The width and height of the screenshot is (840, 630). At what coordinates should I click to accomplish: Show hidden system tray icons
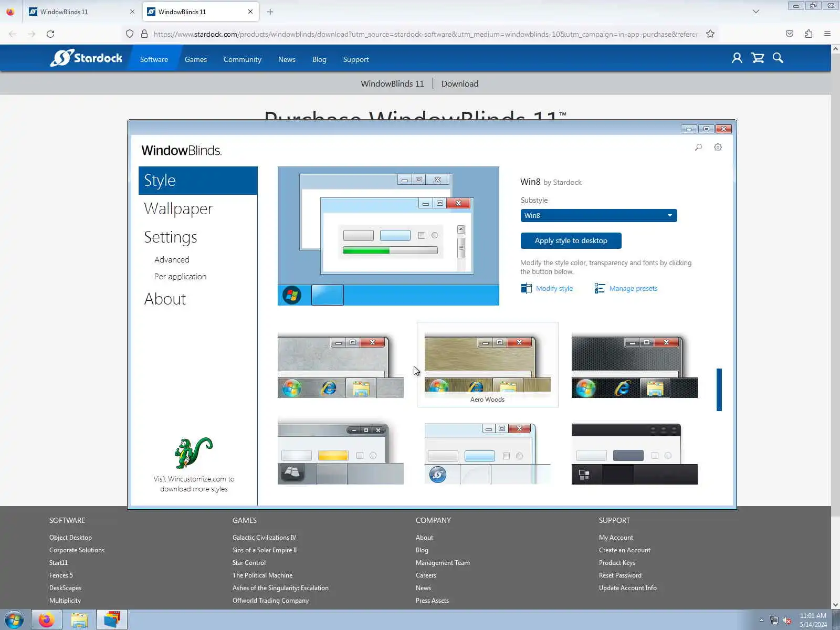point(761,621)
